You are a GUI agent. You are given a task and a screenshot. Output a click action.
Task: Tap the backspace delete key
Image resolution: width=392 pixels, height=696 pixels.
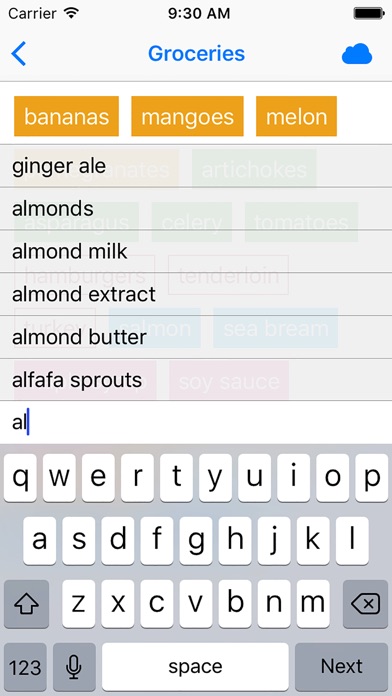[365, 604]
